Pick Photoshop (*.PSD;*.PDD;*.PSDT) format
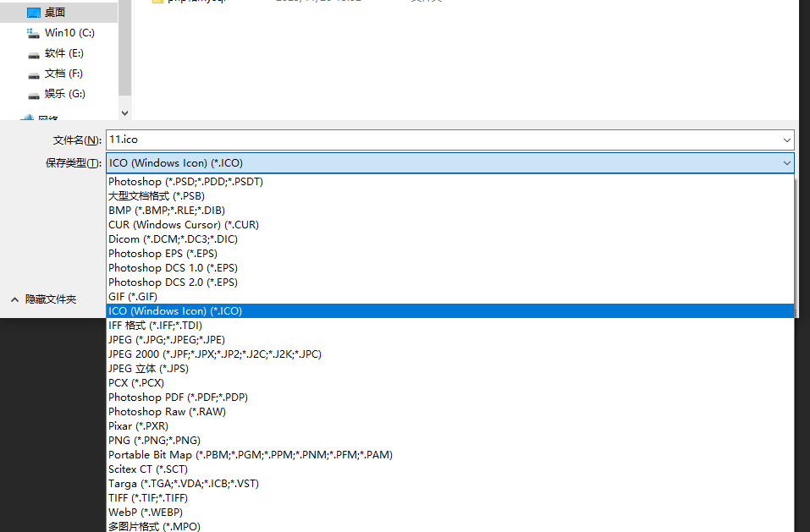This screenshot has height=532, width=810. click(185, 182)
